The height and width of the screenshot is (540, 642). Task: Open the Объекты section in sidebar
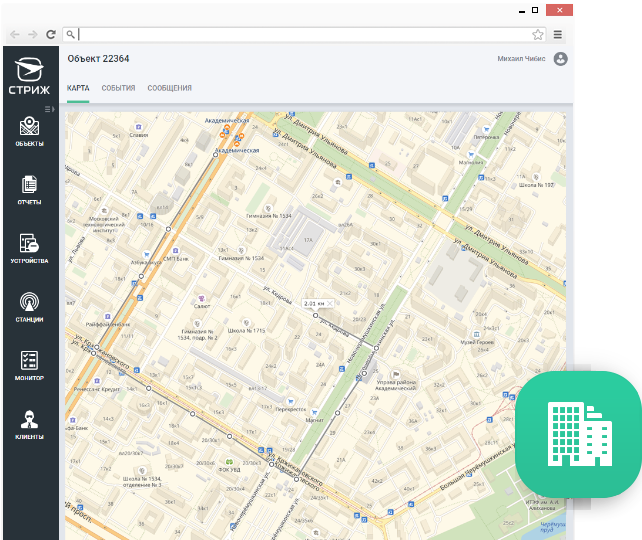pyautogui.click(x=29, y=131)
